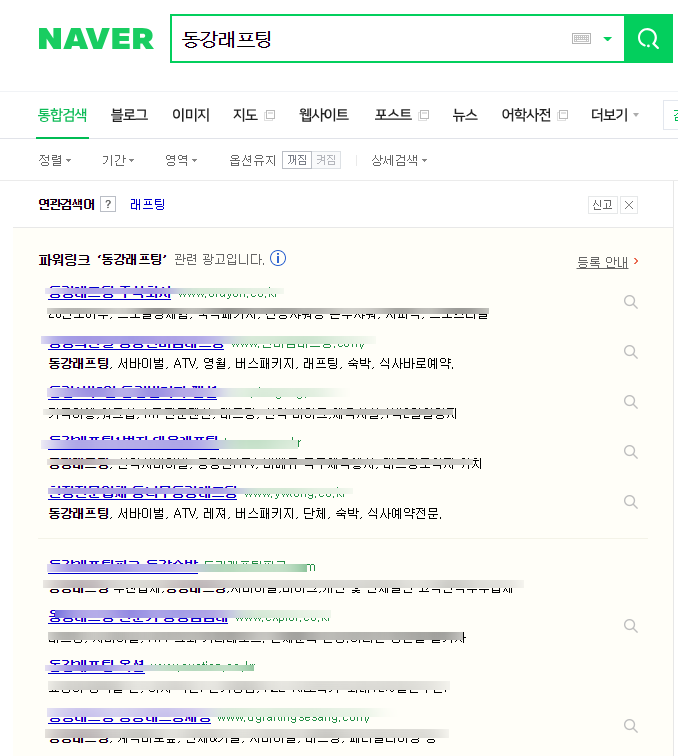Click the magnifier icon for the third ad
The width and height of the screenshot is (678, 756).
631,402
